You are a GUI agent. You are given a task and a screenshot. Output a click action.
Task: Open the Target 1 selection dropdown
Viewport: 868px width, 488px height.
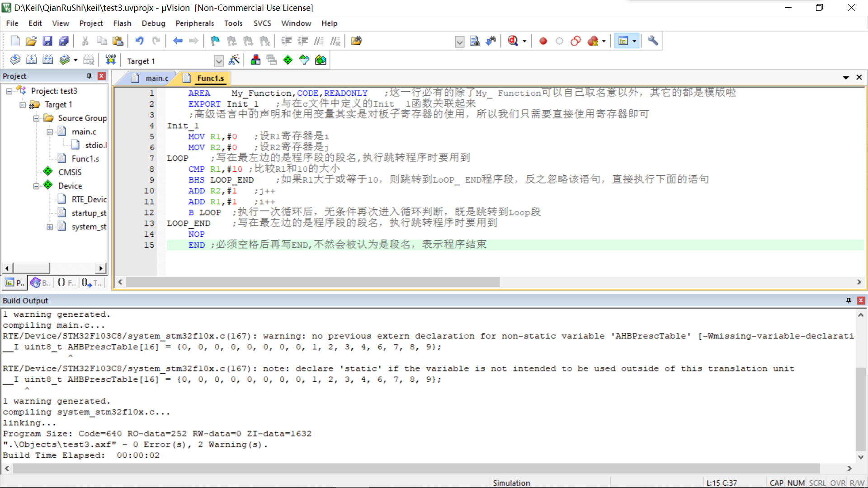(219, 61)
